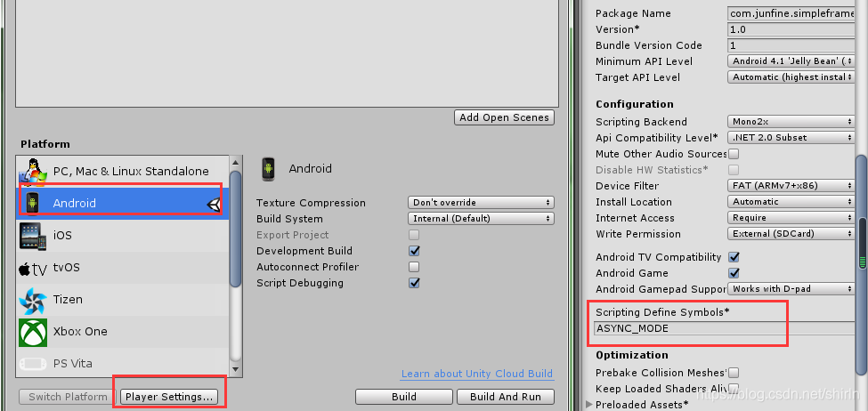Click the Android robot platform icon
868x411 pixels.
click(32, 203)
